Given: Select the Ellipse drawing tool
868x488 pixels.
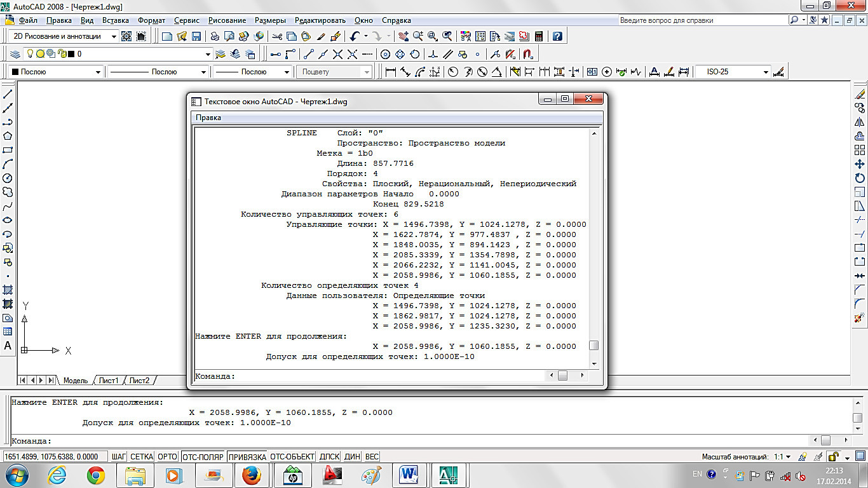Looking at the screenshot, I should 8,220.
